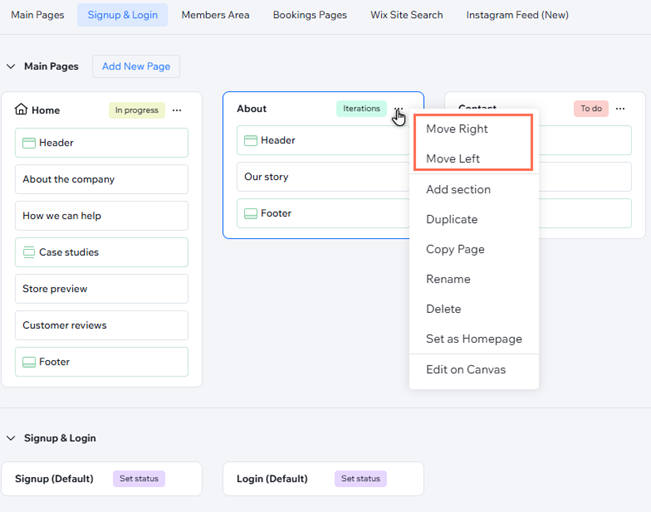Open the Signup (Default) page card

102,479
